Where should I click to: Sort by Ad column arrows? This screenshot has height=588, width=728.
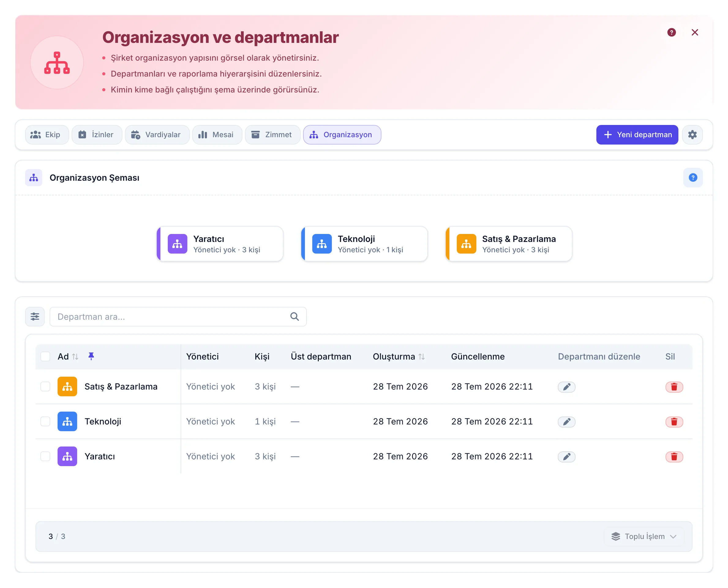pos(75,356)
